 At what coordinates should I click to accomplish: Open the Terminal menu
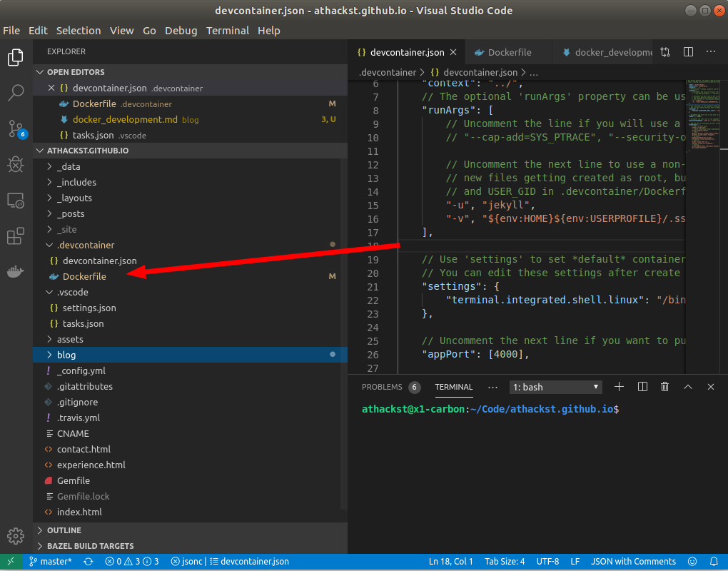point(228,31)
